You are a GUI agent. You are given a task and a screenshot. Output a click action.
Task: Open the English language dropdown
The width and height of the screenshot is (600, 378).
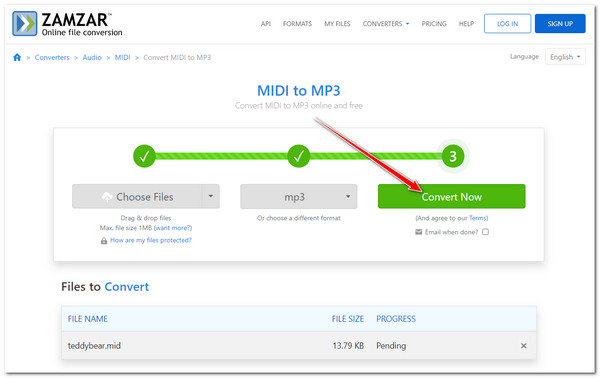(565, 57)
